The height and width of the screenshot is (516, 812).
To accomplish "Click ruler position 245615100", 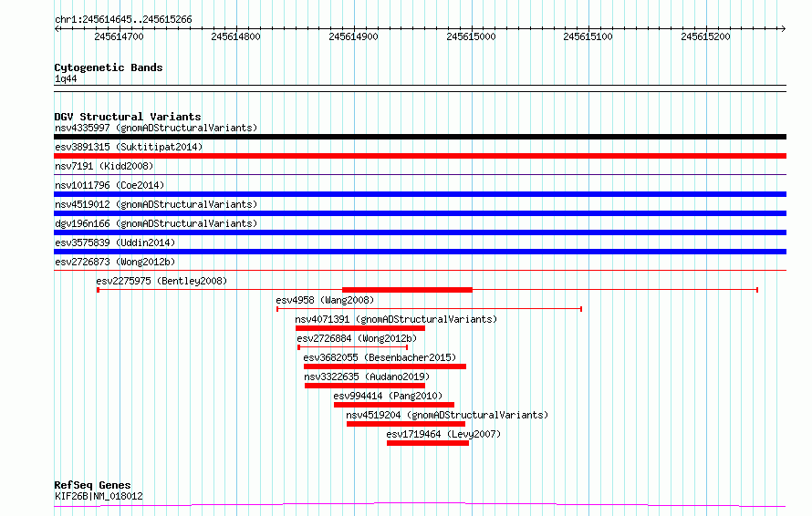I will coord(588,36).
